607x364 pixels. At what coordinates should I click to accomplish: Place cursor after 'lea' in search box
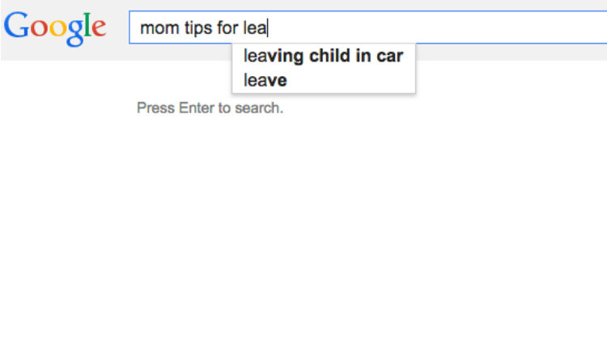268,28
